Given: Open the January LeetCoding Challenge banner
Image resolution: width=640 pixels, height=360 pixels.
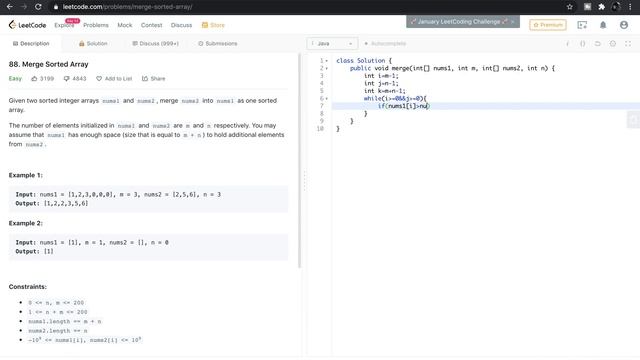Looking at the screenshot, I should pyautogui.click(x=463, y=22).
